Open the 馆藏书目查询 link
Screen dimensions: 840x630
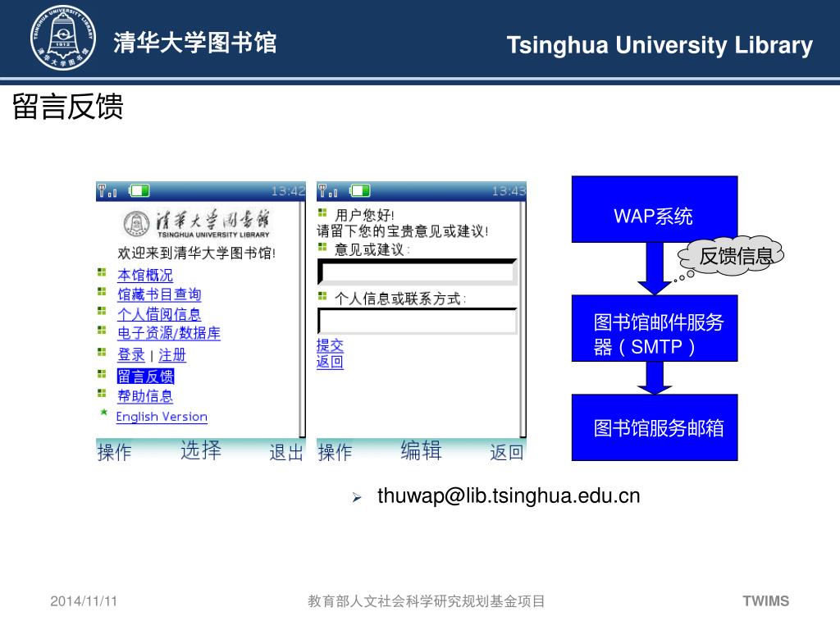pos(159,294)
